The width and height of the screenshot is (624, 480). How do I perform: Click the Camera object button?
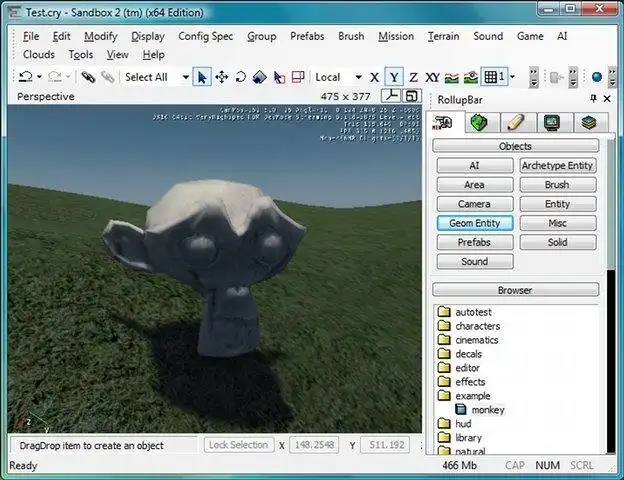(475, 204)
